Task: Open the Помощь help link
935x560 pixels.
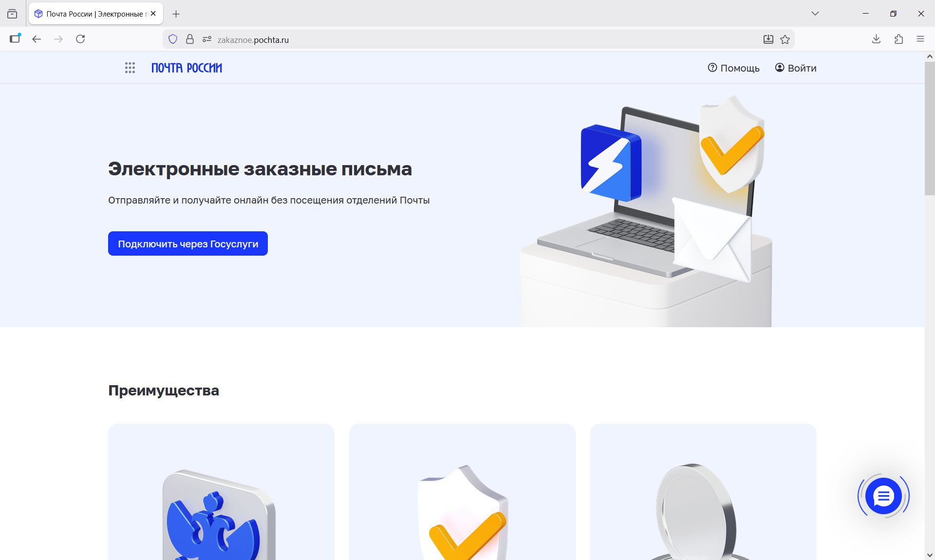Action: [733, 68]
